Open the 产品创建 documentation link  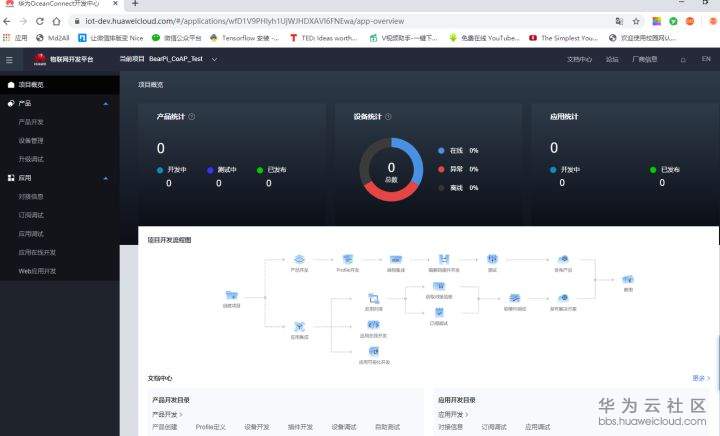164,427
